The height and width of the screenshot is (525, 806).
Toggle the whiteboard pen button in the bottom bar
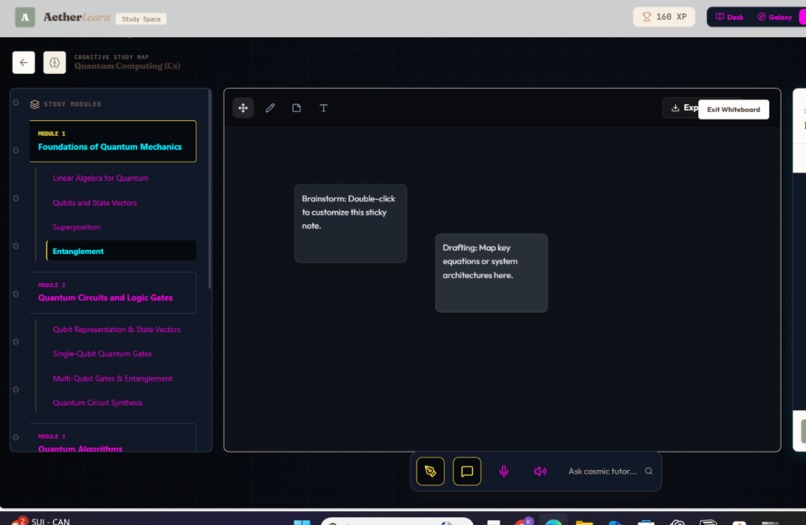click(x=430, y=471)
